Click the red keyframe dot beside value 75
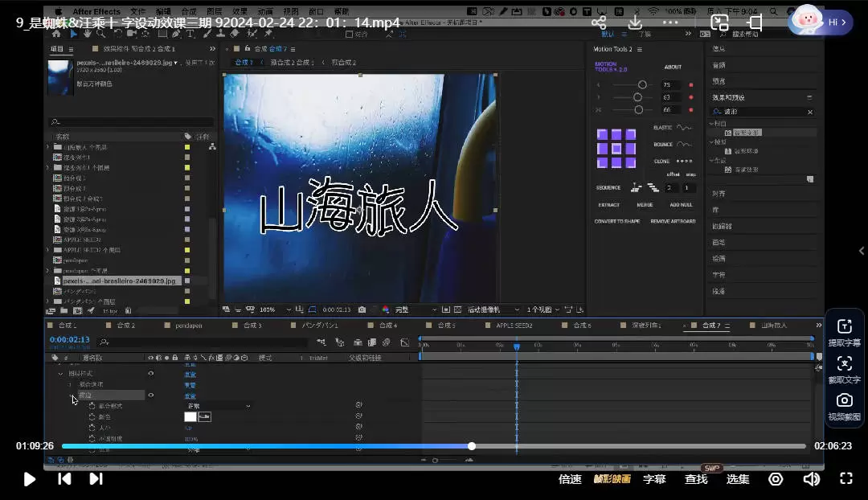Screen dimensions: 868x500 (x=690, y=85)
